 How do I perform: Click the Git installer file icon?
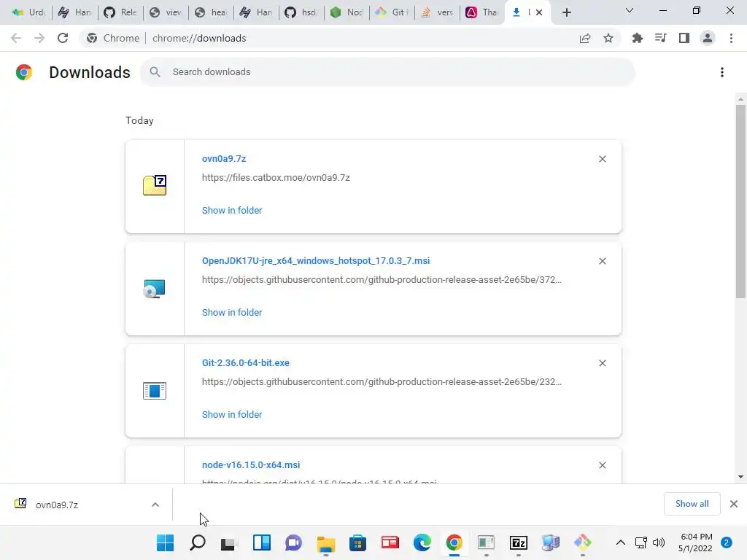[155, 391]
